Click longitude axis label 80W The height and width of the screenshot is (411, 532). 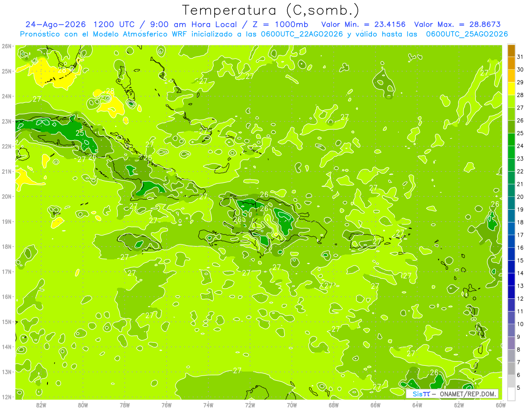click(x=83, y=405)
